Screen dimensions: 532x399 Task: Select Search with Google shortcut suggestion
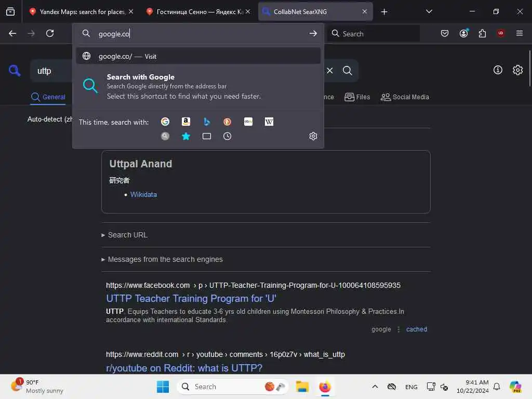pyautogui.click(x=198, y=87)
